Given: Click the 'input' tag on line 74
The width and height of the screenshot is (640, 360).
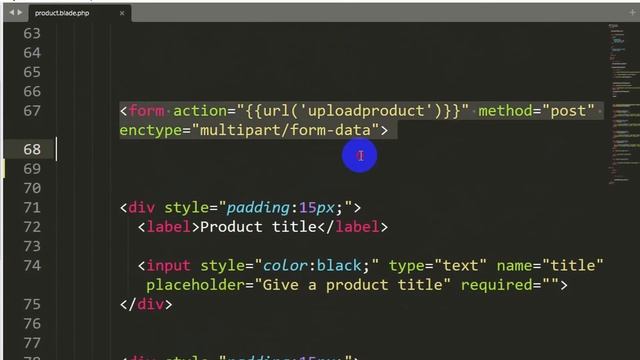Looking at the screenshot, I should 168,266.
